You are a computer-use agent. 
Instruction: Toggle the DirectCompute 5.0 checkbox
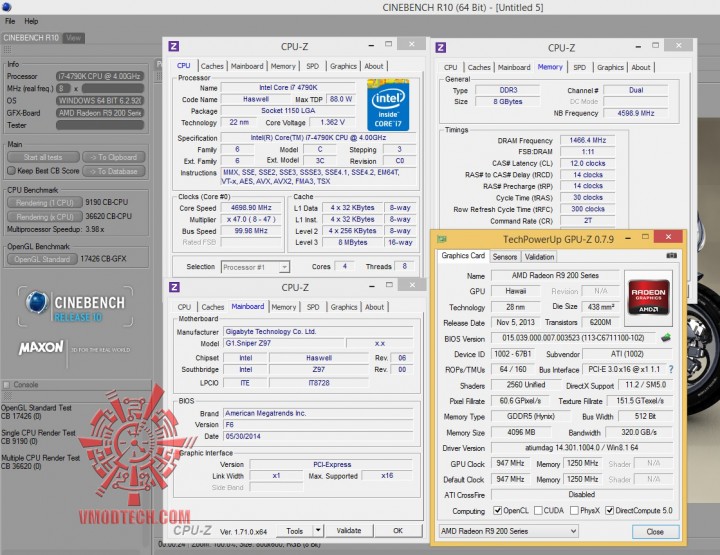click(610, 510)
